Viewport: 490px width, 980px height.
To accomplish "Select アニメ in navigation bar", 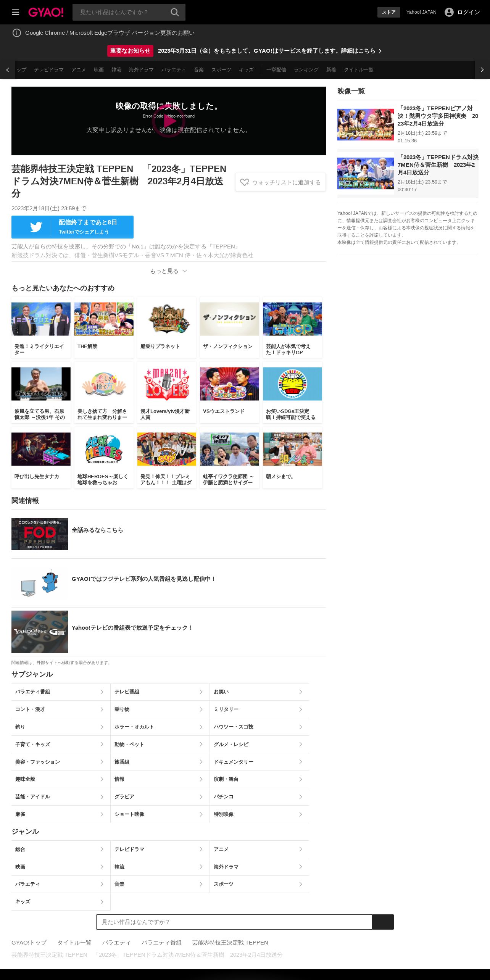I will coord(79,70).
